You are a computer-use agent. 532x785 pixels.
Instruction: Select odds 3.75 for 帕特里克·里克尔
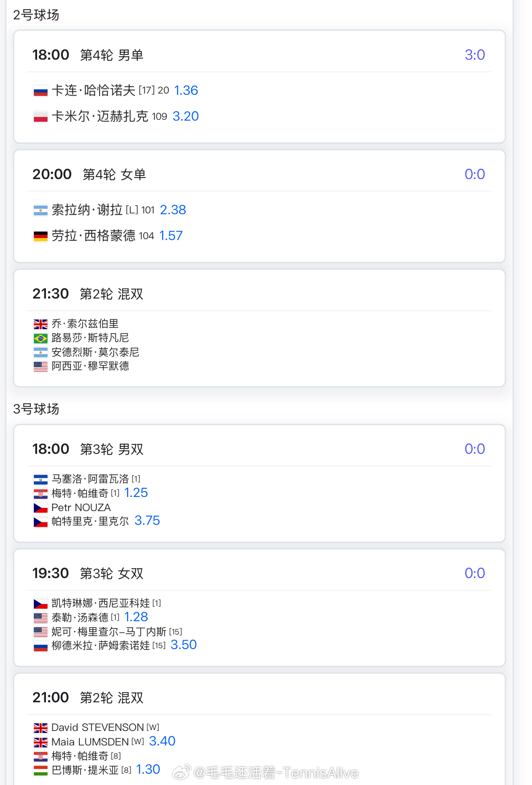point(147,521)
